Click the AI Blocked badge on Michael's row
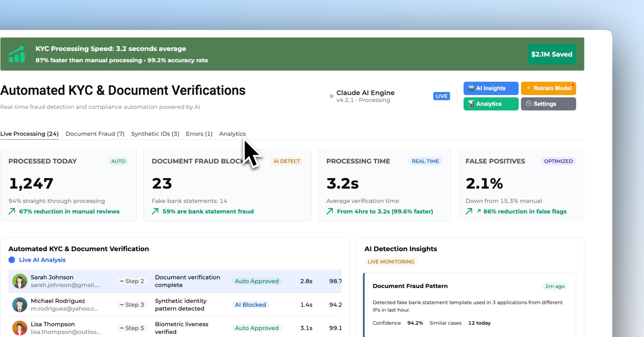The height and width of the screenshot is (337, 644). pyautogui.click(x=250, y=305)
